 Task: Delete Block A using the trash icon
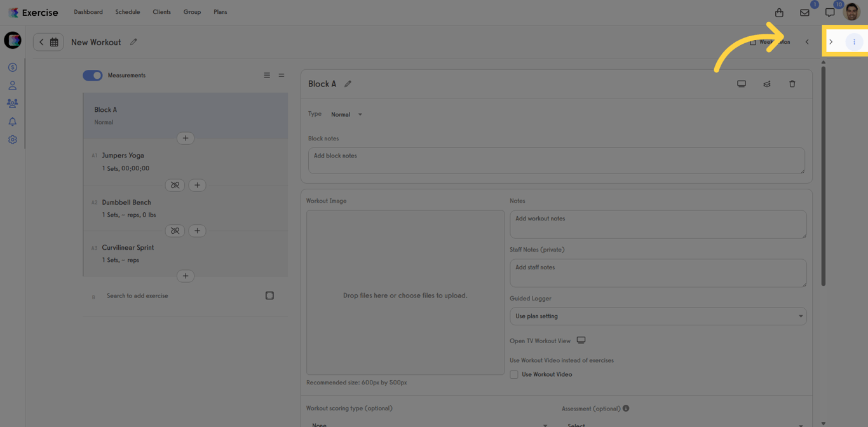click(x=792, y=83)
